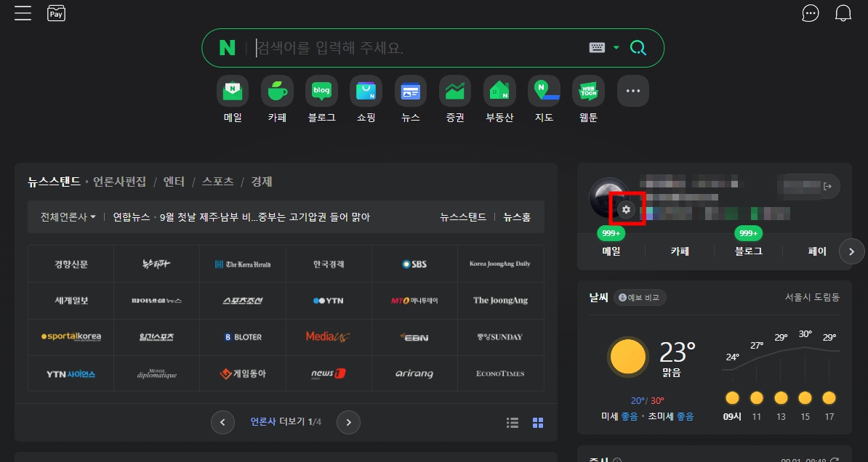Open the EconoTimes press tile

(500, 373)
